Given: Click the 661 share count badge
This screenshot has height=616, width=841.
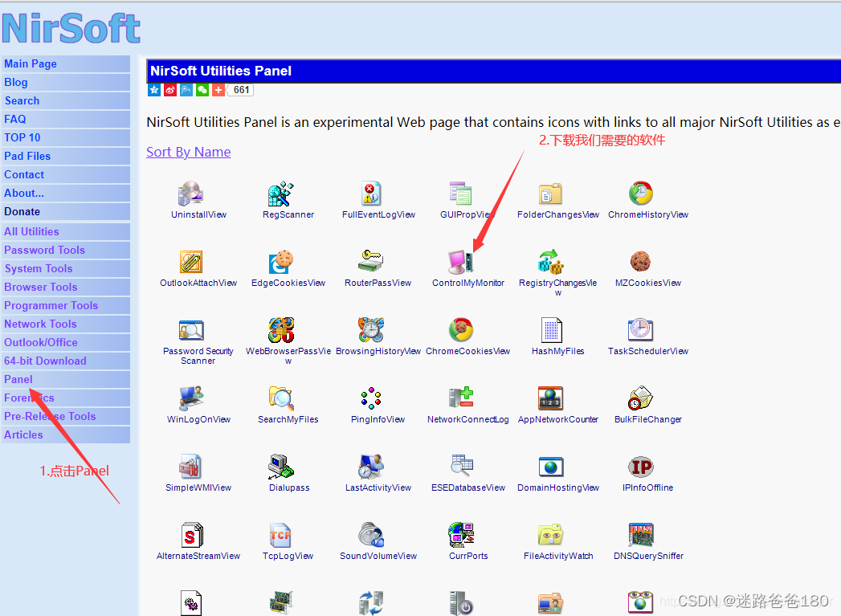Looking at the screenshot, I should 241,90.
